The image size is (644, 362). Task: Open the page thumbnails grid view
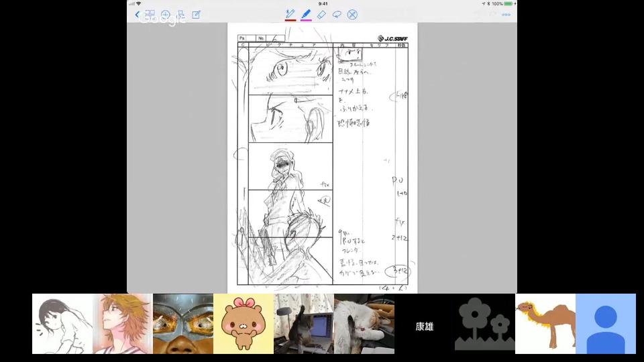(x=150, y=15)
